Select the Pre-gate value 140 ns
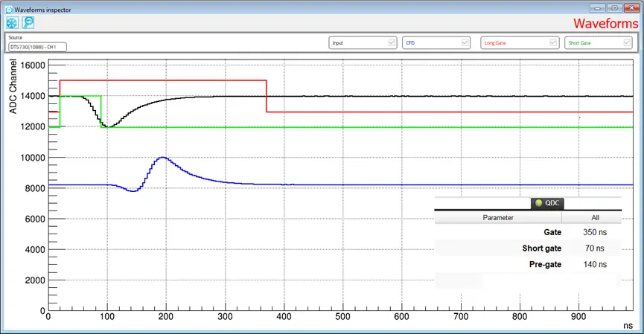The image size is (644, 334). tap(595, 264)
